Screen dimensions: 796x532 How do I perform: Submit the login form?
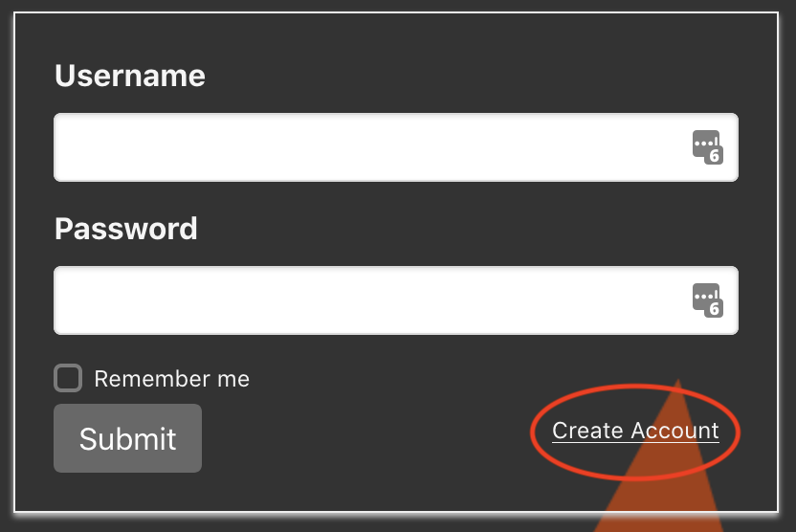click(127, 438)
